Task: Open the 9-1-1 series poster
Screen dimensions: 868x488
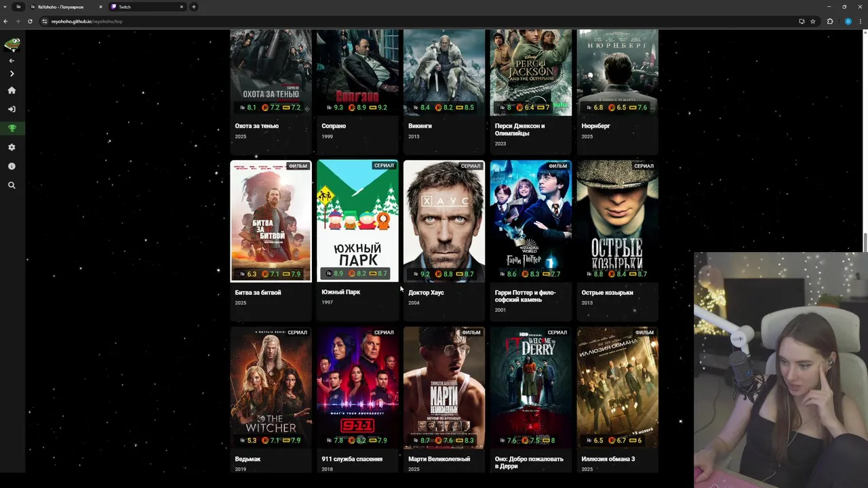Action: 357,388
